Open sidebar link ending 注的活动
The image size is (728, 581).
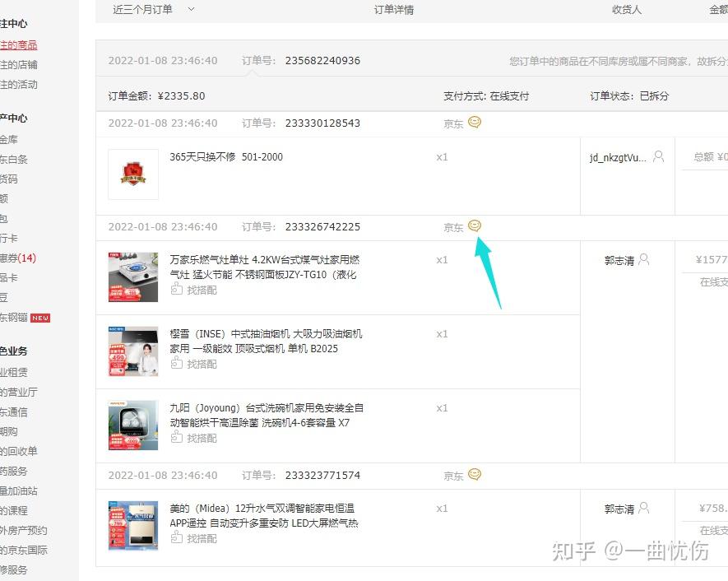(x=19, y=85)
